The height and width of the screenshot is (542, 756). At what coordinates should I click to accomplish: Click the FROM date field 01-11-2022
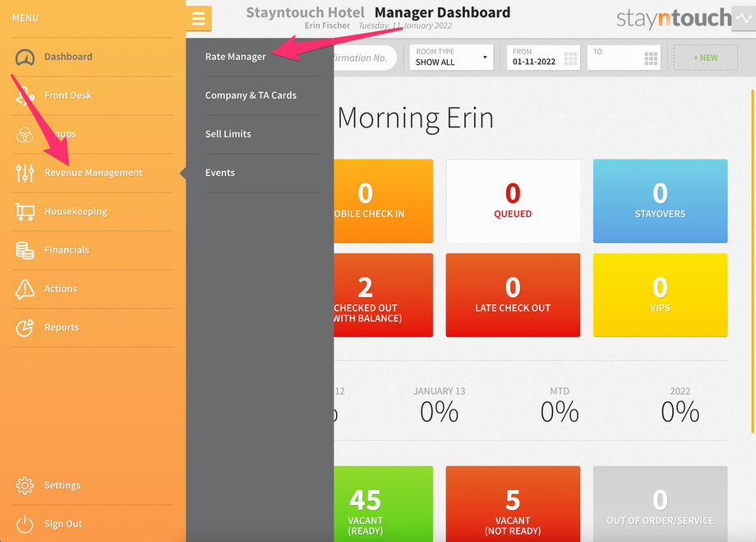tap(543, 58)
